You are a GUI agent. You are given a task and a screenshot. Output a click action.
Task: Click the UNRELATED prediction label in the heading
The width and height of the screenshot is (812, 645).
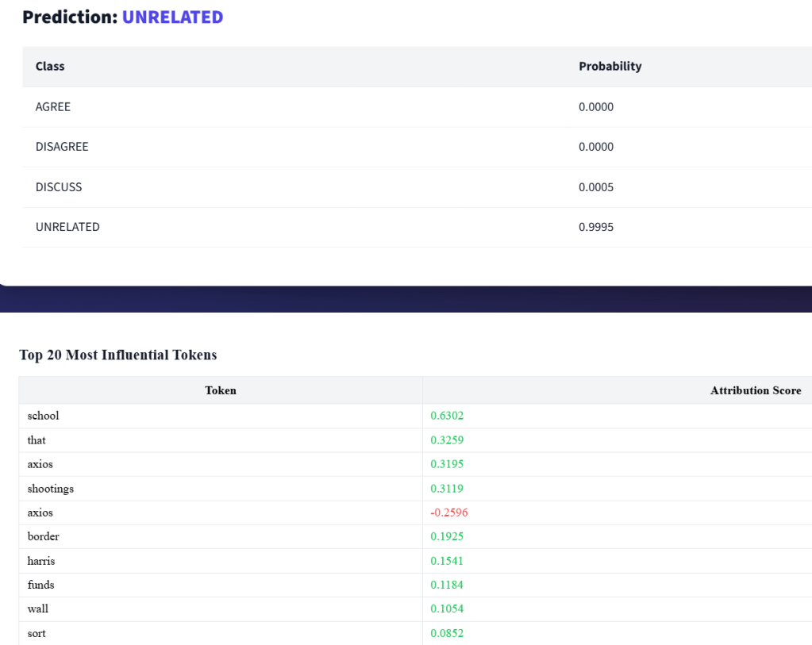(172, 17)
